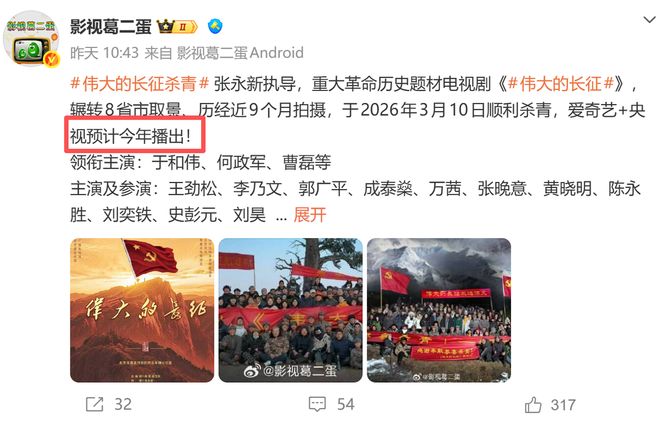Screen dimensions: 660x425
Task: Open the #伟大的长征杀青# hashtag
Action: 140,84
